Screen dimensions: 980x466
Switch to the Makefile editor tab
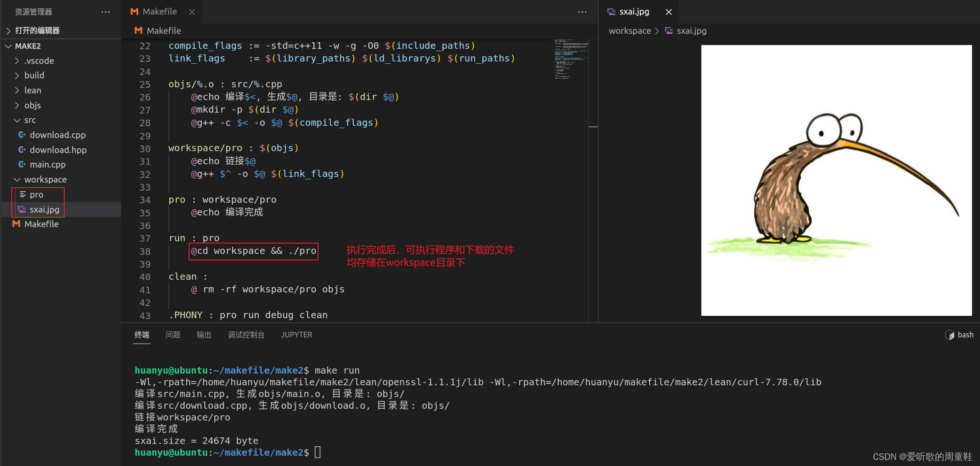[161, 12]
